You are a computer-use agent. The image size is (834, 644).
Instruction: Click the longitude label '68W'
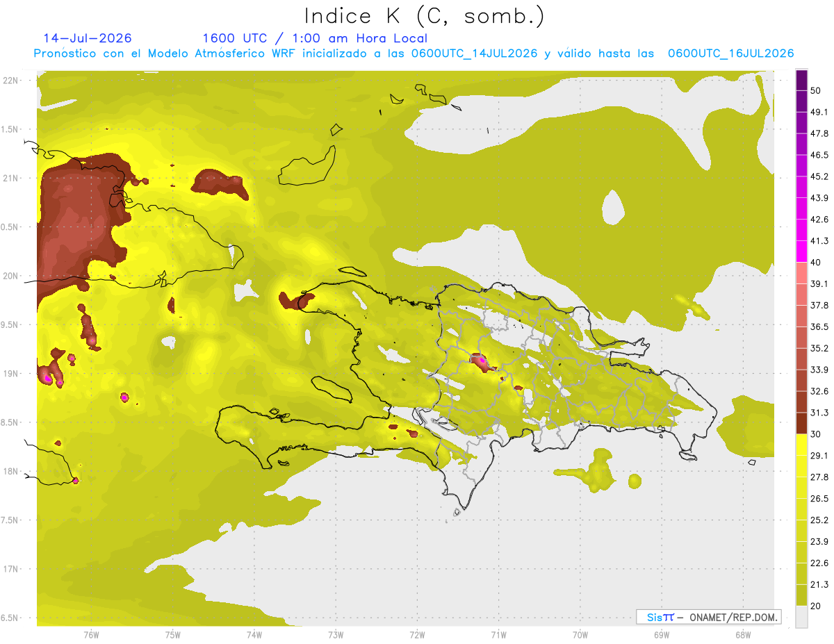coord(743,634)
